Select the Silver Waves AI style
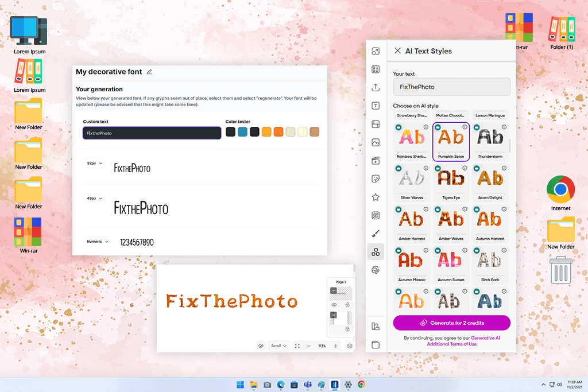This screenshot has height=392, width=588. pos(412,183)
